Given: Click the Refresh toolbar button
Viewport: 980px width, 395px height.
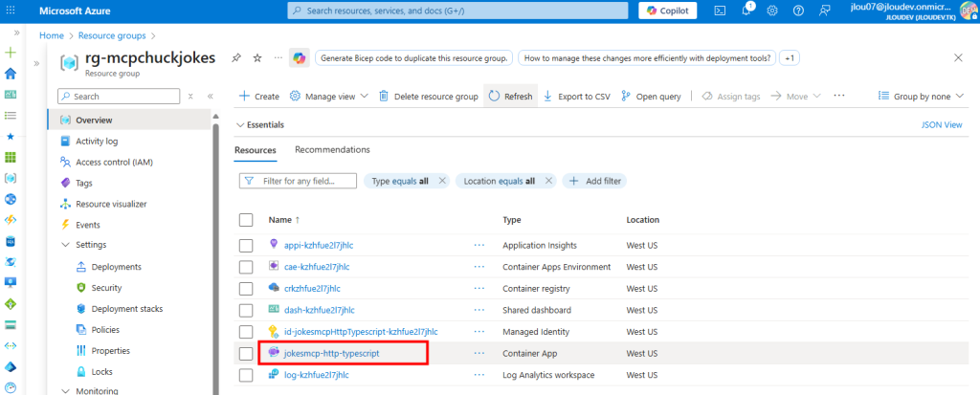Looking at the screenshot, I should (510, 97).
